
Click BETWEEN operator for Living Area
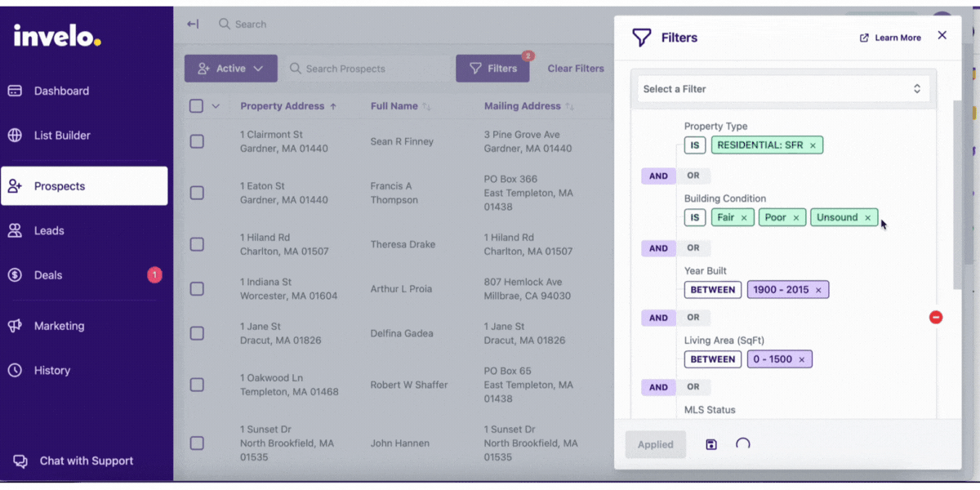713,359
